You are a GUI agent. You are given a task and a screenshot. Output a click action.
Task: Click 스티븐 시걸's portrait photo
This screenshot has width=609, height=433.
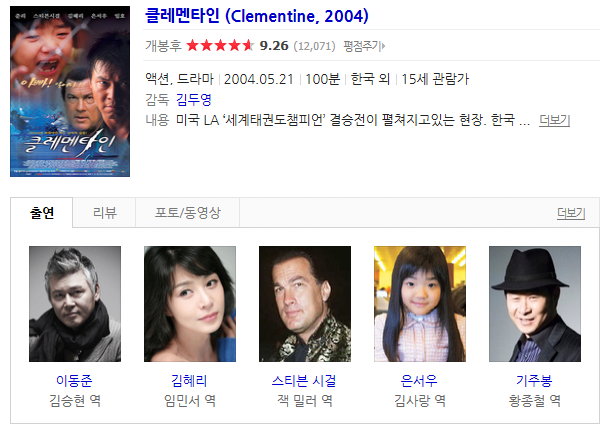coord(305,304)
